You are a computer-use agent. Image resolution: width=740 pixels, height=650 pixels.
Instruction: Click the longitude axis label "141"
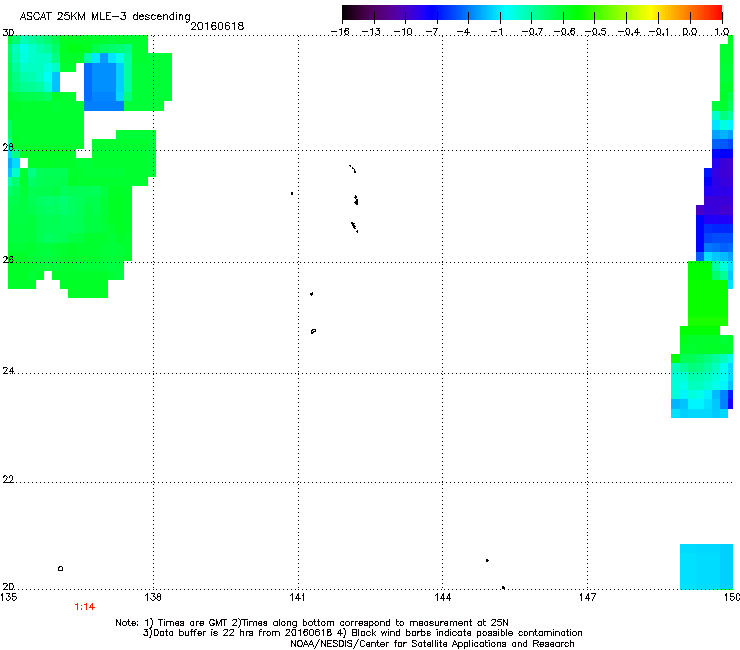[298, 597]
